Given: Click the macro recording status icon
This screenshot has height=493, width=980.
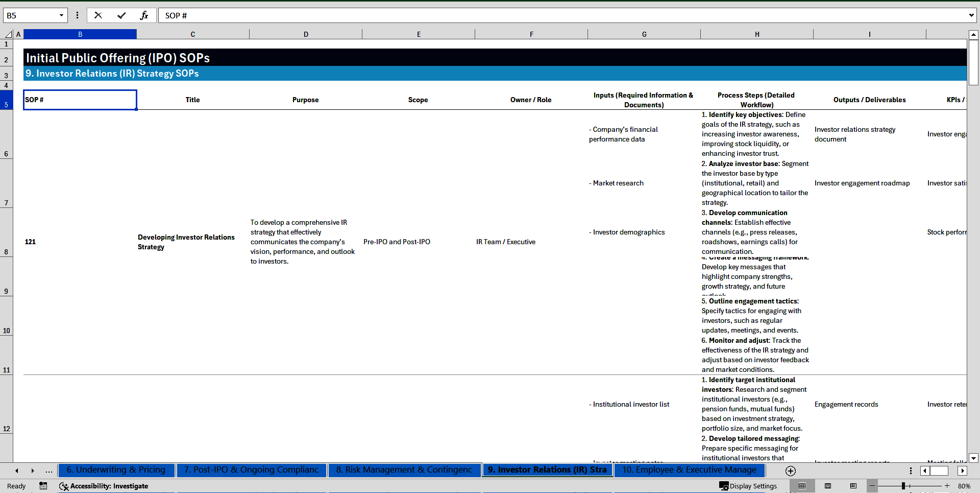Looking at the screenshot, I should (x=43, y=486).
